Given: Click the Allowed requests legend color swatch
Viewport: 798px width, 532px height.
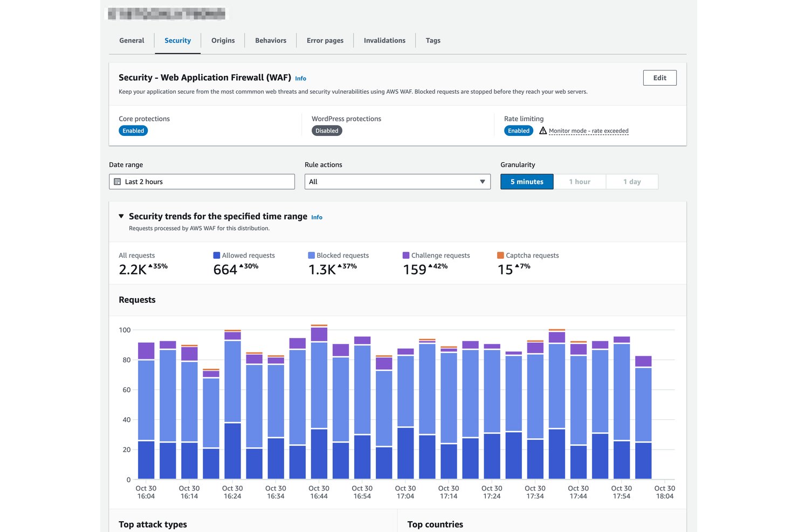Looking at the screenshot, I should [x=217, y=255].
